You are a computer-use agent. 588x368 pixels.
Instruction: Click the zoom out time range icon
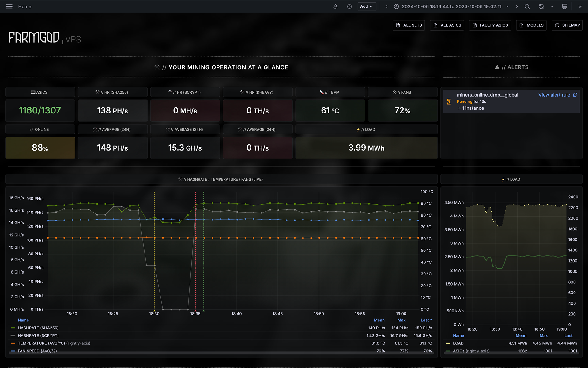527,6
